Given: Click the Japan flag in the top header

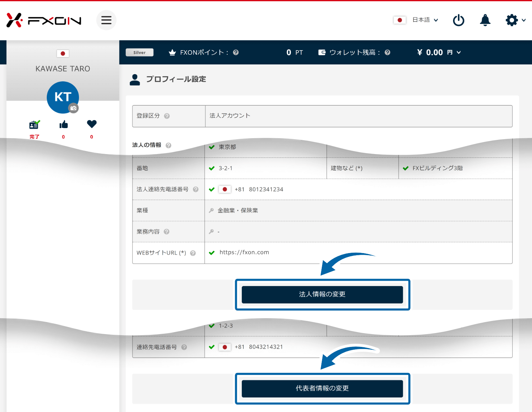Looking at the screenshot, I should pyautogui.click(x=400, y=20).
